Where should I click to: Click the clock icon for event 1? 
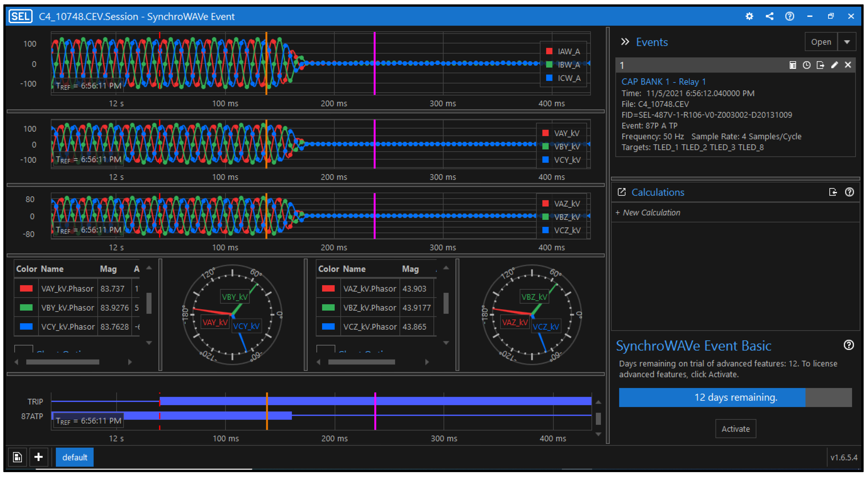click(806, 65)
